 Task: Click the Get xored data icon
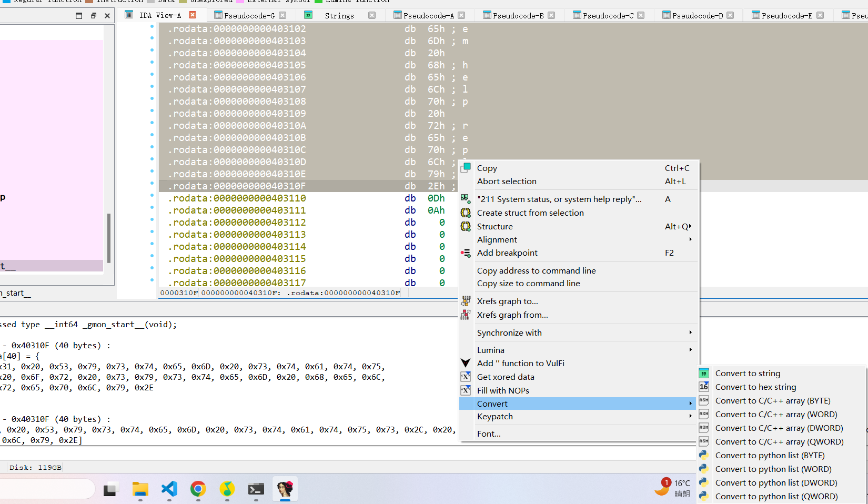click(466, 377)
